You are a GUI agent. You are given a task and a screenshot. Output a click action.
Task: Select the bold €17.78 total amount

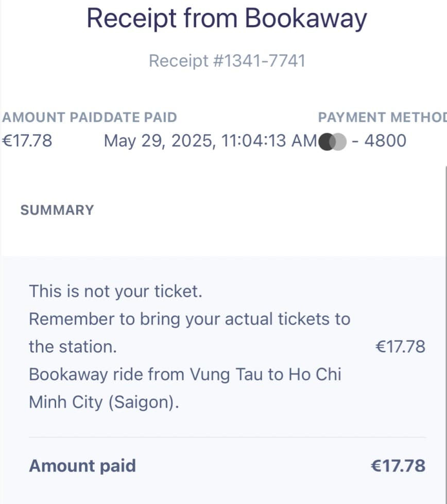pyautogui.click(x=398, y=466)
